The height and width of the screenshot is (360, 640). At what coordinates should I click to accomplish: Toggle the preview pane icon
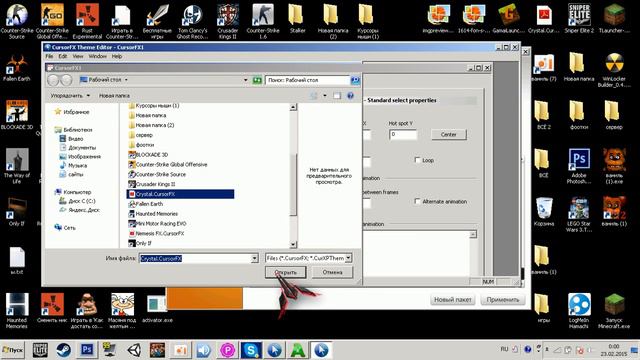click(337, 96)
